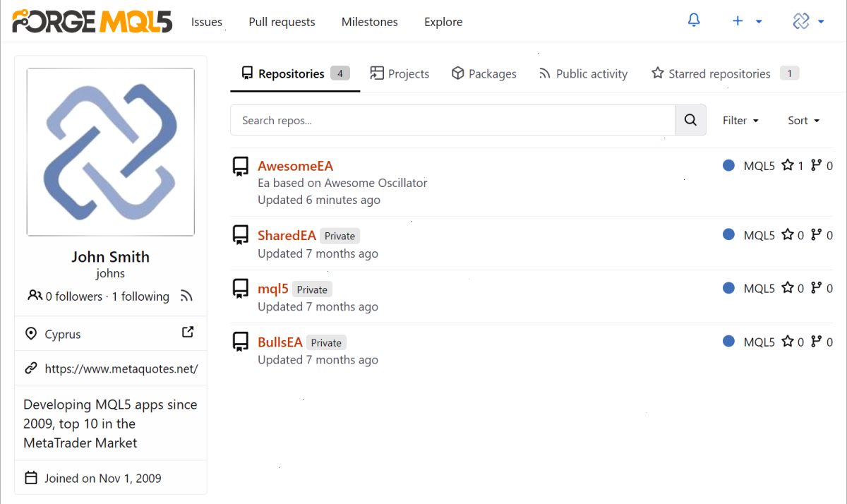
Task: Click John Smith's profile avatar image
Action: [111, 152]
